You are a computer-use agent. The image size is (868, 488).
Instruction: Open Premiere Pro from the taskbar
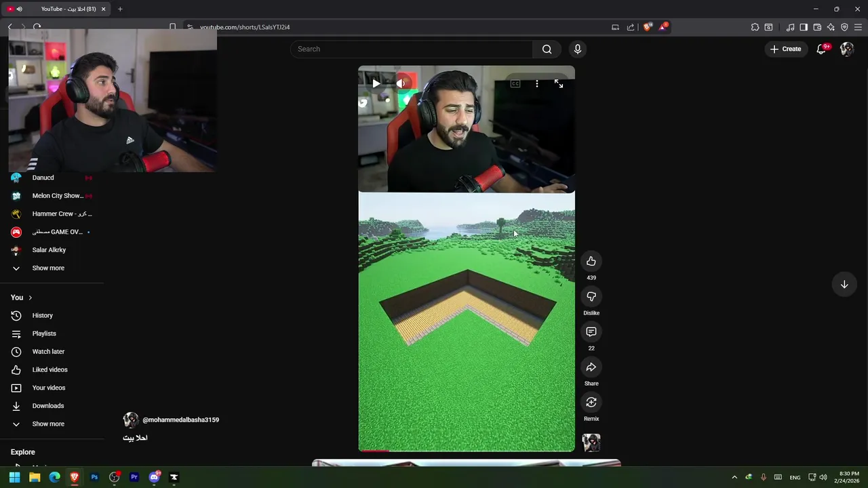pyautogui.click(x=134, y=477)
